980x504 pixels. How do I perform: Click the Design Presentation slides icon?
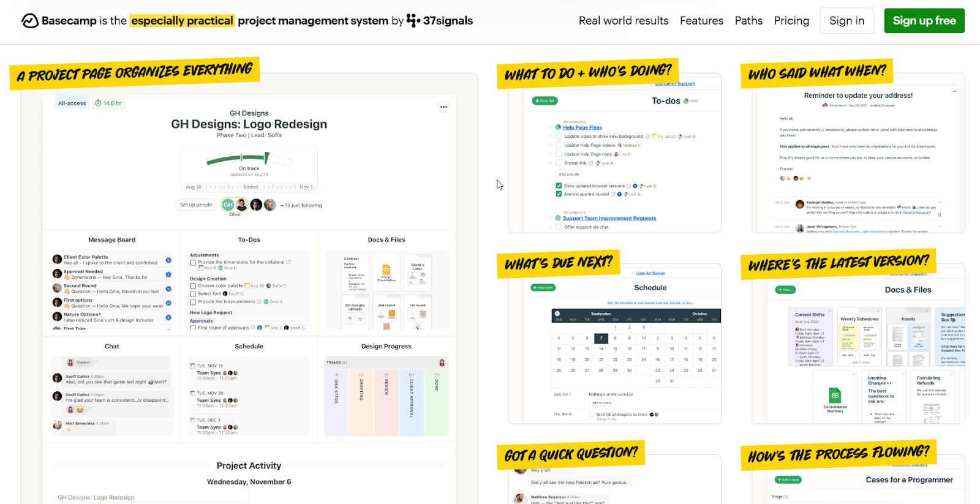386,269
